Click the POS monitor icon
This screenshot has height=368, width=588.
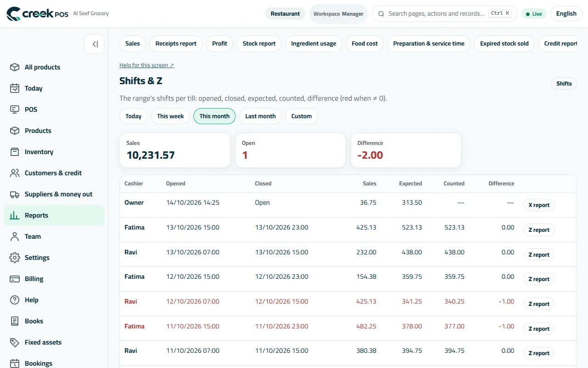pyautogui.click(x=15, y=109)
